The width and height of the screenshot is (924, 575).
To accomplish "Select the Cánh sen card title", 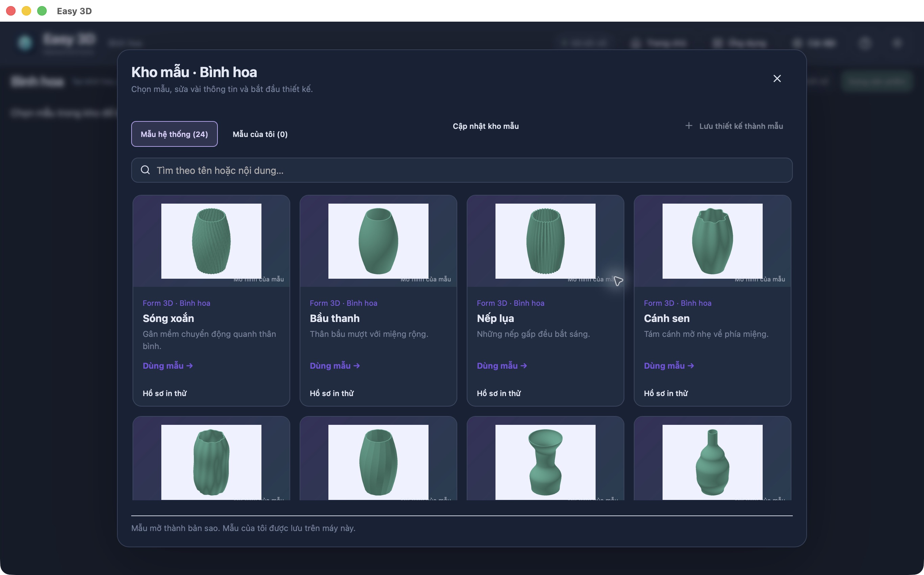I will click(x=667, y=318).
